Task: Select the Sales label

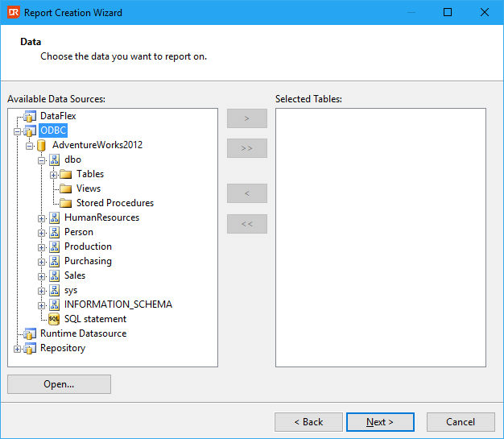Action: pos(75,275)
